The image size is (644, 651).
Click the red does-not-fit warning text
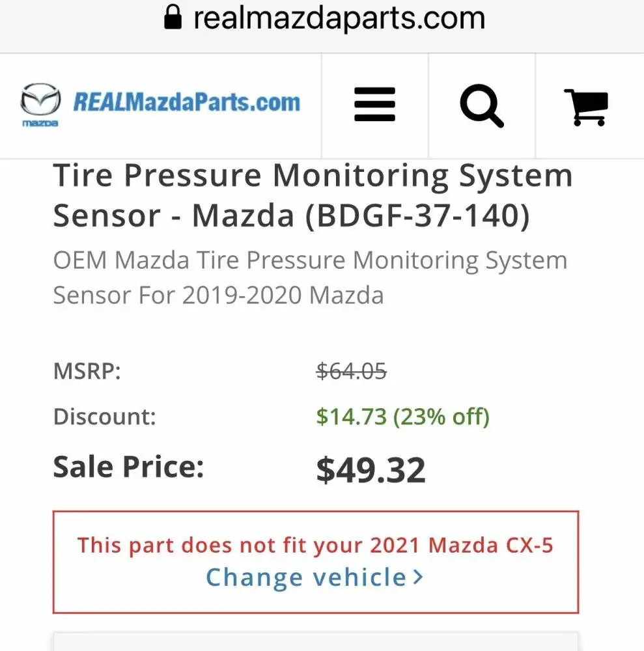[x=315, y=545]
